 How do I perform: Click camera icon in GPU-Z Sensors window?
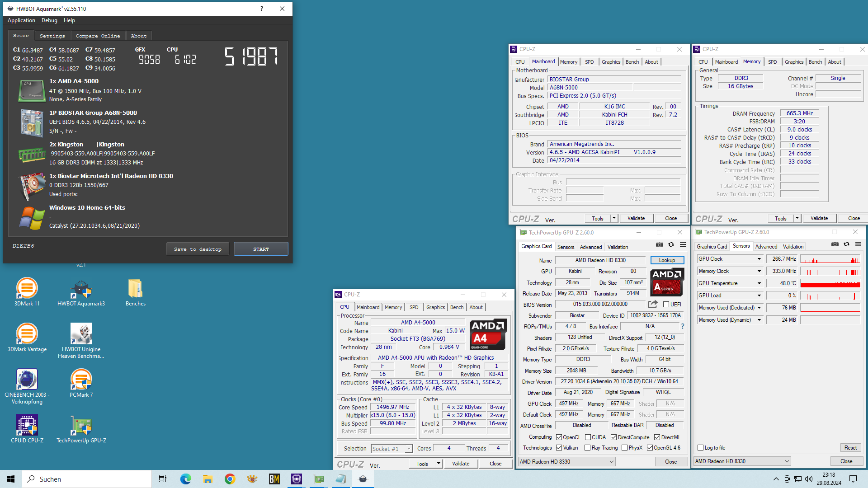tap(835, 244)
